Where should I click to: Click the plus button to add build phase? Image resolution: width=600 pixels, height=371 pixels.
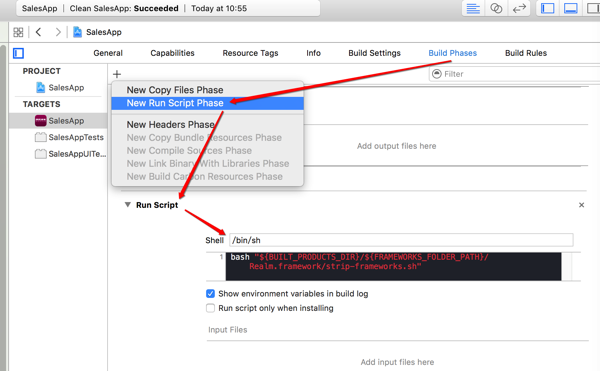click(117, 74)
